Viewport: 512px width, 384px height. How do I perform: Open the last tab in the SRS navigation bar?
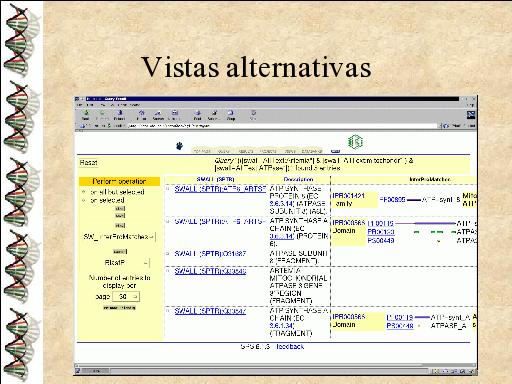pyautogui.click(x=312, y=151)
